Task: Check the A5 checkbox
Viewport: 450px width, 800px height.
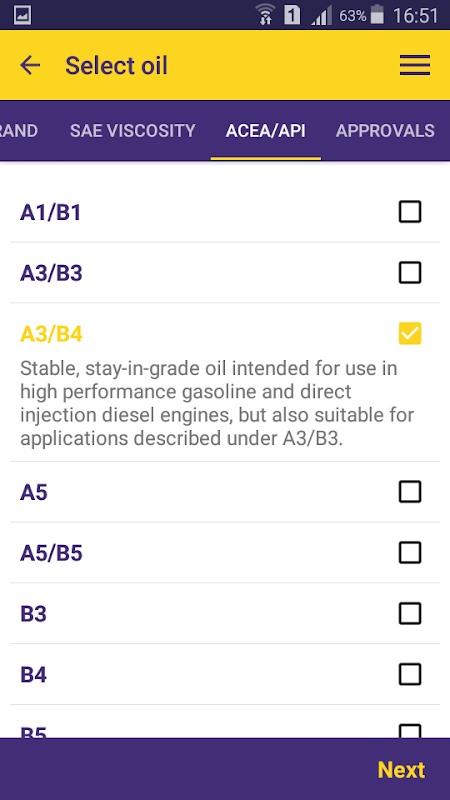Action: coord(410,492)
